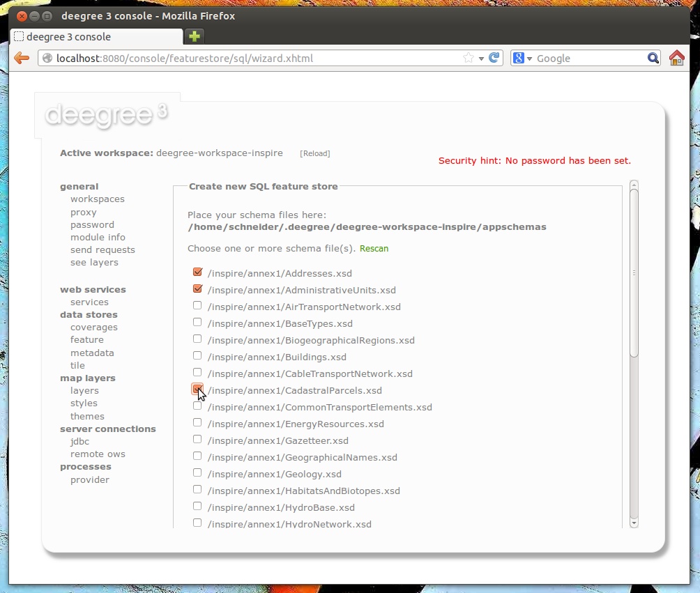The width and height of the screenshot is (700, 593).
Task: Uncheck the Addresses.xsd schema file
Action: pos(197,271)
